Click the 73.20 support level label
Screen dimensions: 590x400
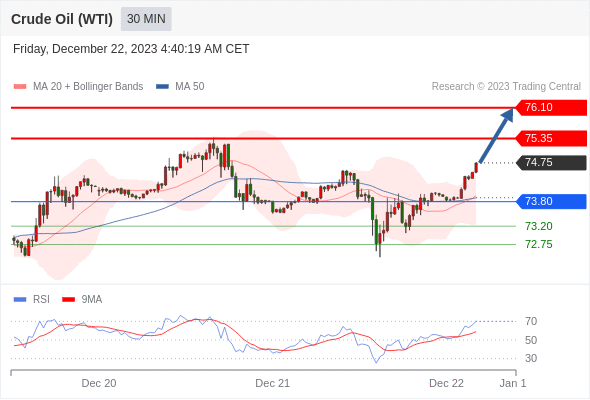pos(539,226)
